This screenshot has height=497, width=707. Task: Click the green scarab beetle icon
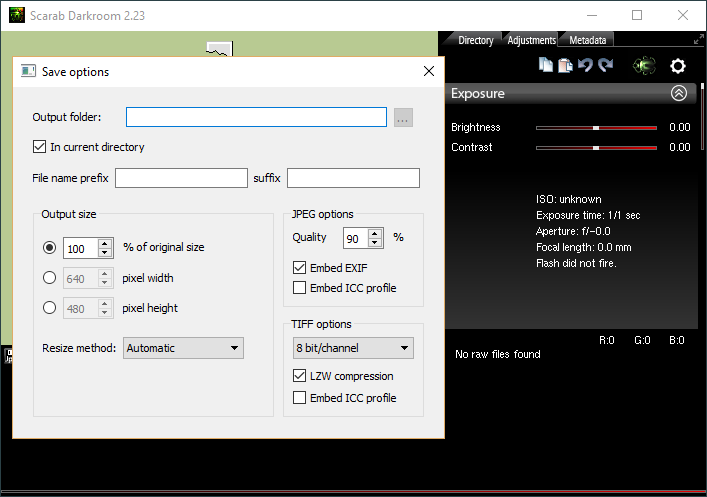(644, 66)
